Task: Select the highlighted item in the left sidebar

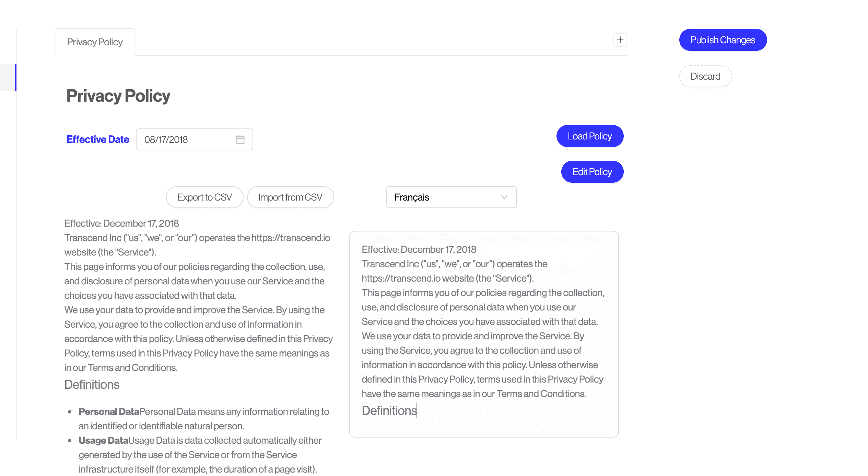Action: click(x=8, y=78)
